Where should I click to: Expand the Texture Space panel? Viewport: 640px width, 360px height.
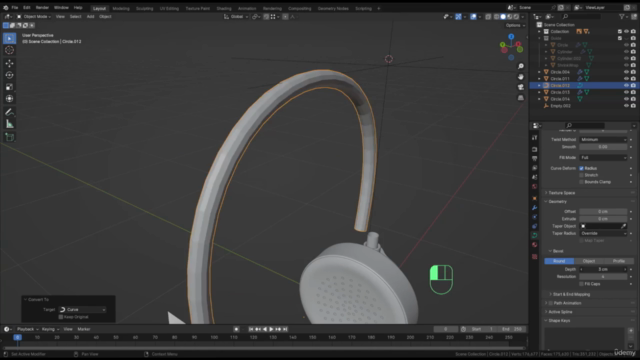point(561,193)
